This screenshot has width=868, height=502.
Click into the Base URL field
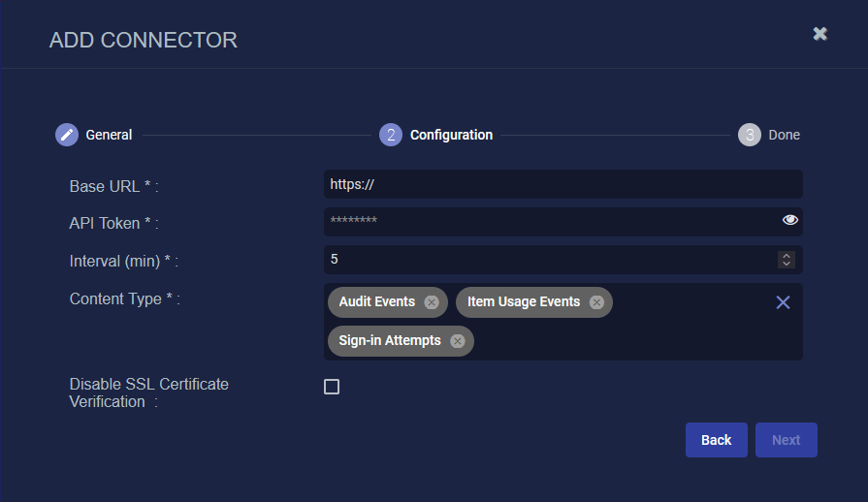[x=563, y=184]
